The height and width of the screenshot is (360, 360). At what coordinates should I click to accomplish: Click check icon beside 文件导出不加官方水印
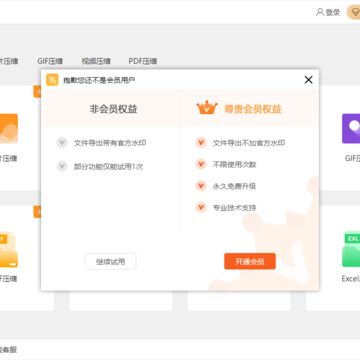pos(201,143)
